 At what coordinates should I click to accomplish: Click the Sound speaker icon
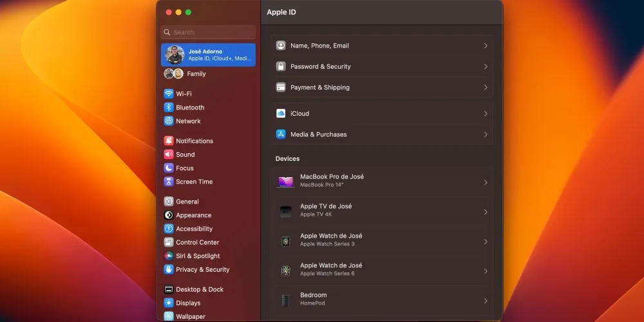[x=169, y=155]
